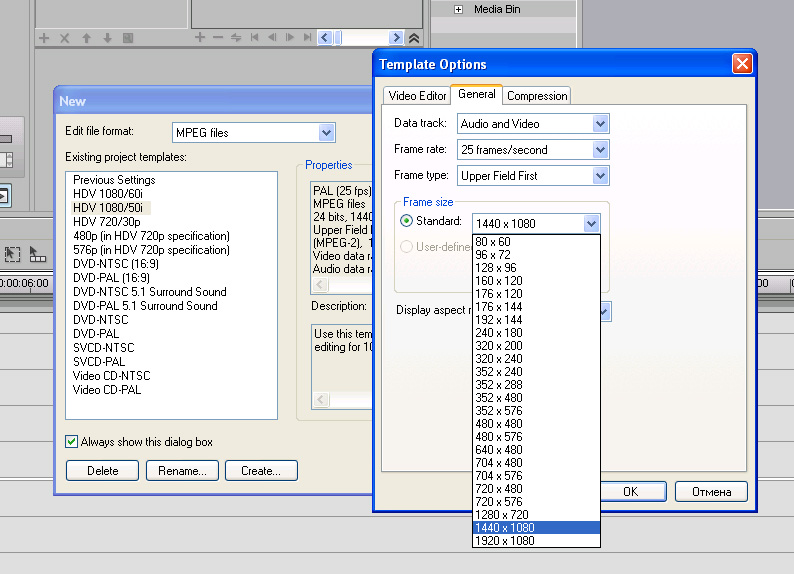The image size is (794, 574).
Task: Click the Отмена cancel button
Action: pyautogui.click(x=711, y=491)
